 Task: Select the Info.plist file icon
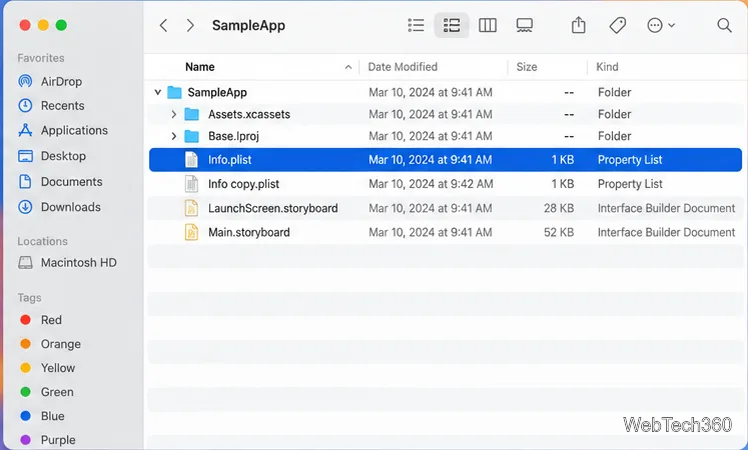pos(191,159)
